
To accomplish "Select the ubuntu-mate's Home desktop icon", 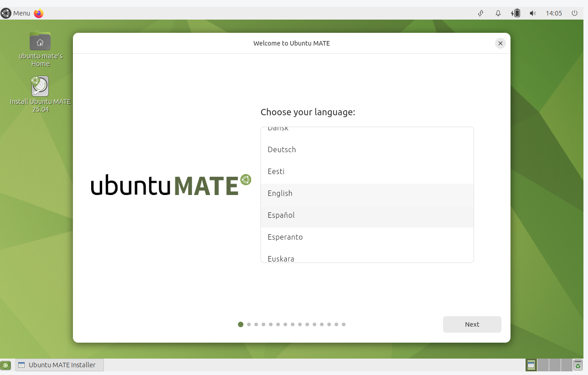I will point(40,49).
